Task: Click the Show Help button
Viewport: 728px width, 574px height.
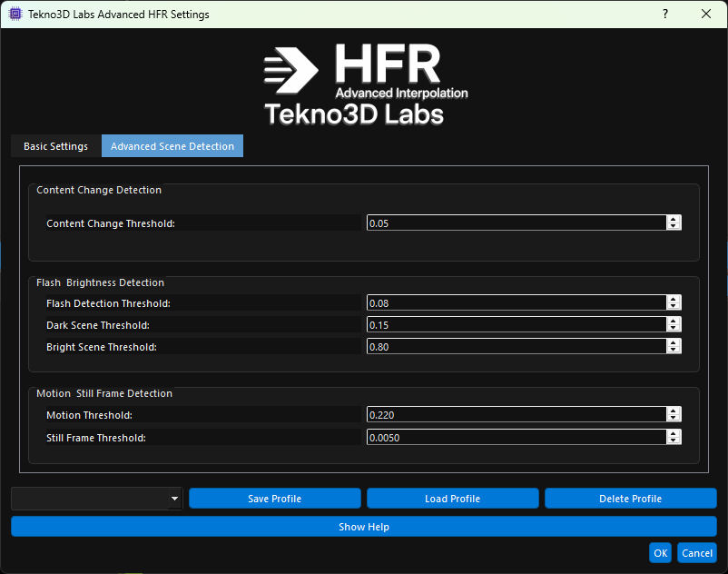Action: pos(364,527)
